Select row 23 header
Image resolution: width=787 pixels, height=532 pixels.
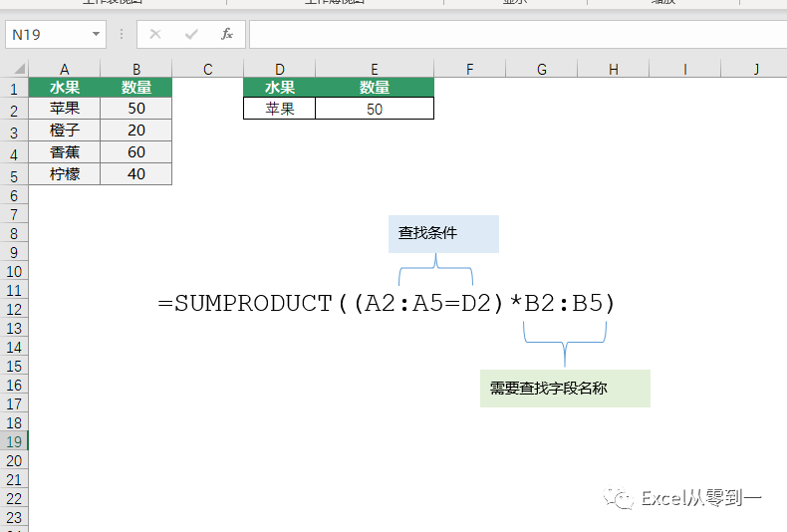tap(14, 517)
